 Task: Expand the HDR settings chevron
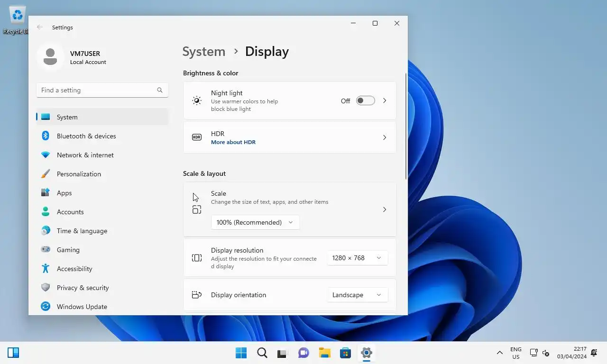[385, 137]
